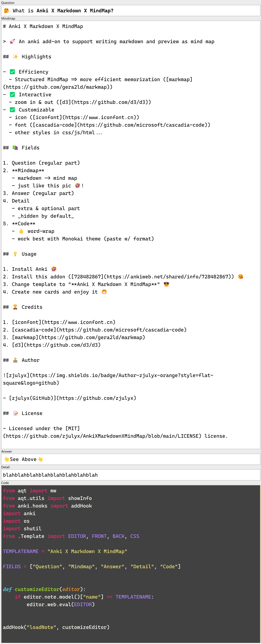Click the thumbs-up emoji before word-wrap
This screenshot has height=644, width=261.
pos(21,231)
